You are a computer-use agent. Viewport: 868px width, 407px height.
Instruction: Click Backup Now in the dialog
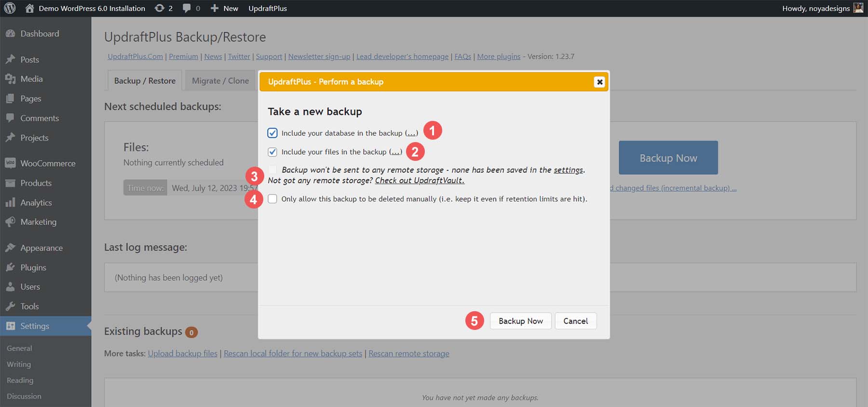pos(521,321)
